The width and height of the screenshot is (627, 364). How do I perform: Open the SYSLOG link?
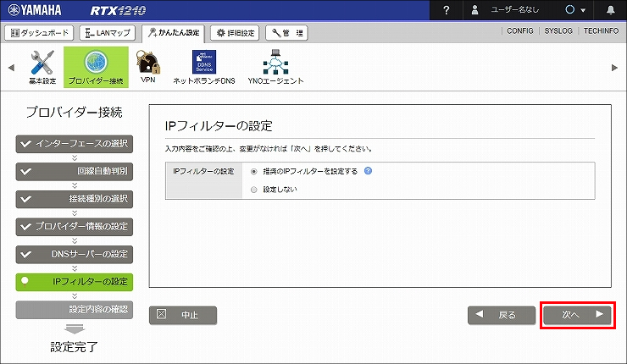click(x=558, y=30)
